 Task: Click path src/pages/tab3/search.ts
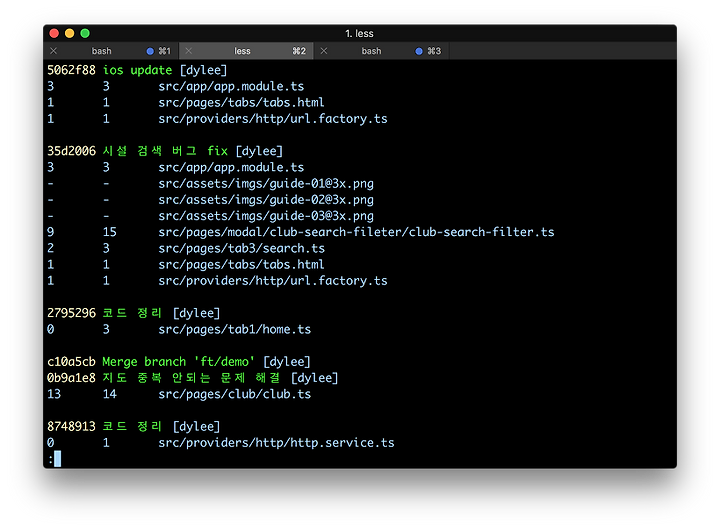(242, 248)
